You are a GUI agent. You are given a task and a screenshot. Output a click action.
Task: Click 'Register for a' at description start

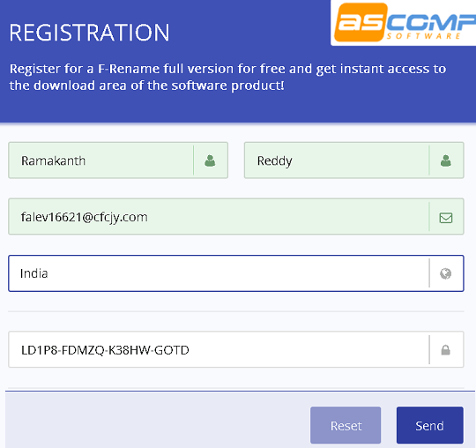coord(51,70)
